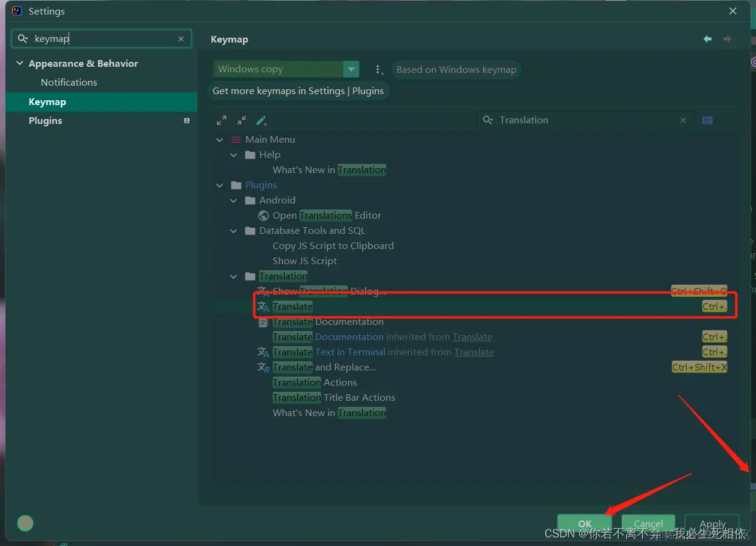
Task: Click the Plugins modified-settings indicator icon
Action: click(x=186, y=121)
